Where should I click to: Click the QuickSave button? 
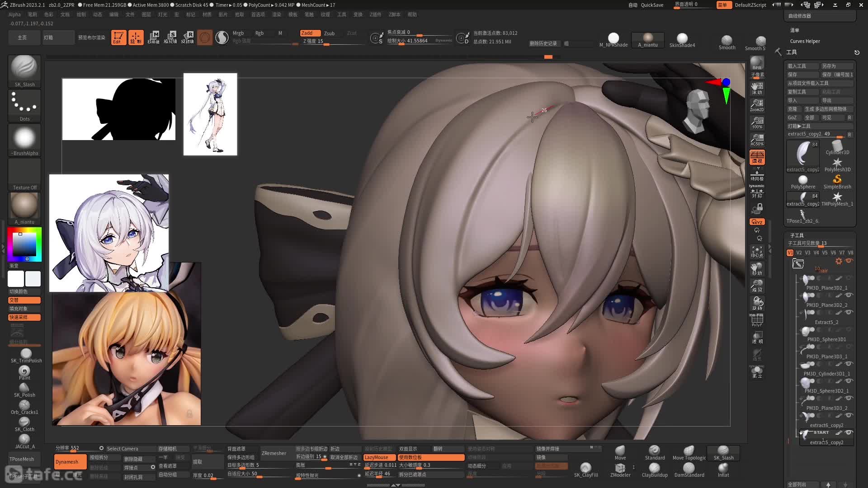[x=652, y=5]
